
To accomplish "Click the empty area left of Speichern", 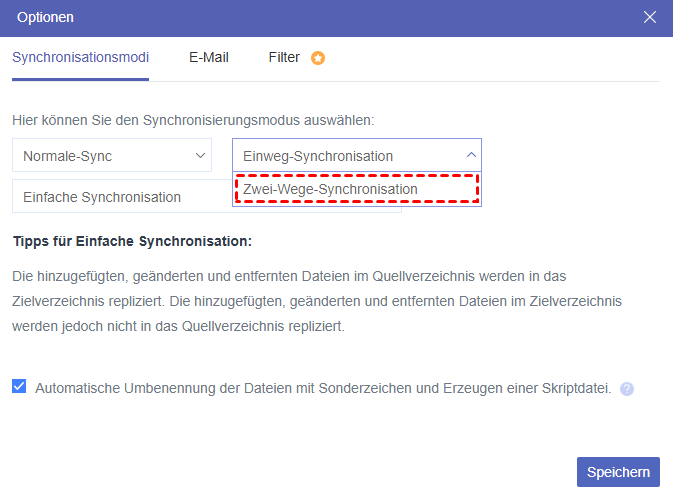I will tap(300, 472).
